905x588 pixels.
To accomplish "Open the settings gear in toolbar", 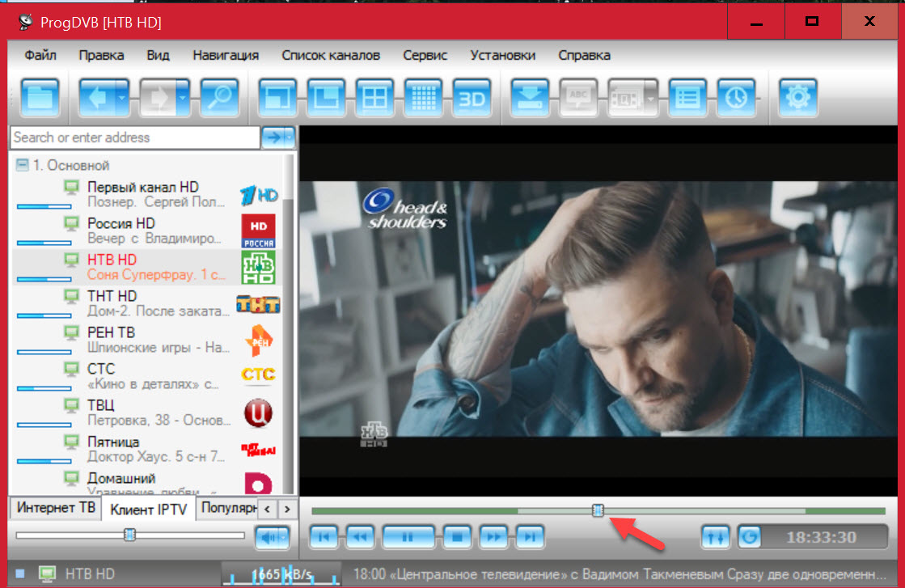I will pyautogui.click(x=797, y=99).
